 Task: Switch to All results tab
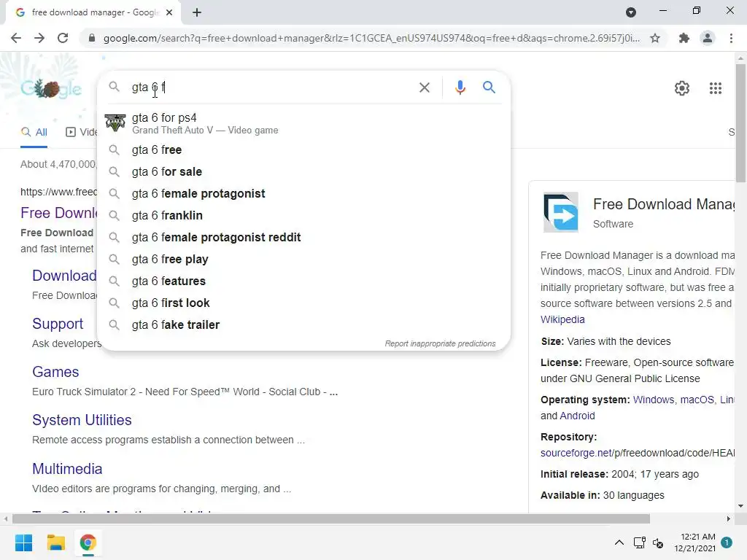click(34, 133)
